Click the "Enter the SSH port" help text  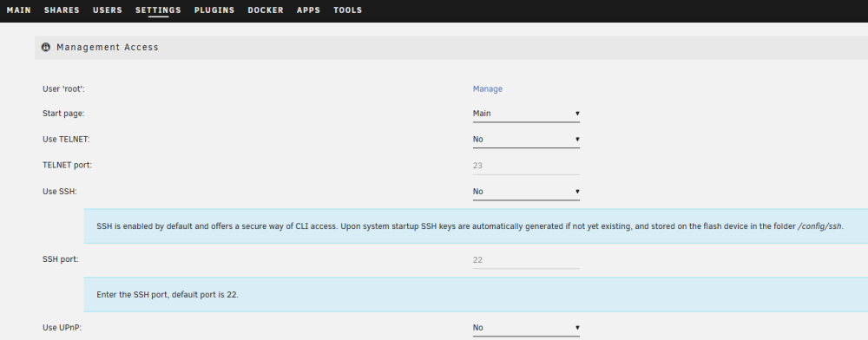(168, 295)
